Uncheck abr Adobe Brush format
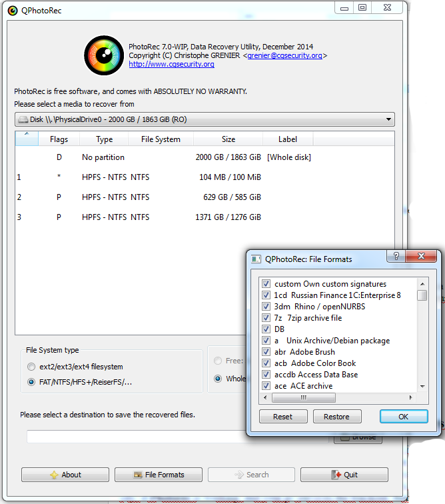The width and height of the screenshot is (445, 504). click(266, 351)
